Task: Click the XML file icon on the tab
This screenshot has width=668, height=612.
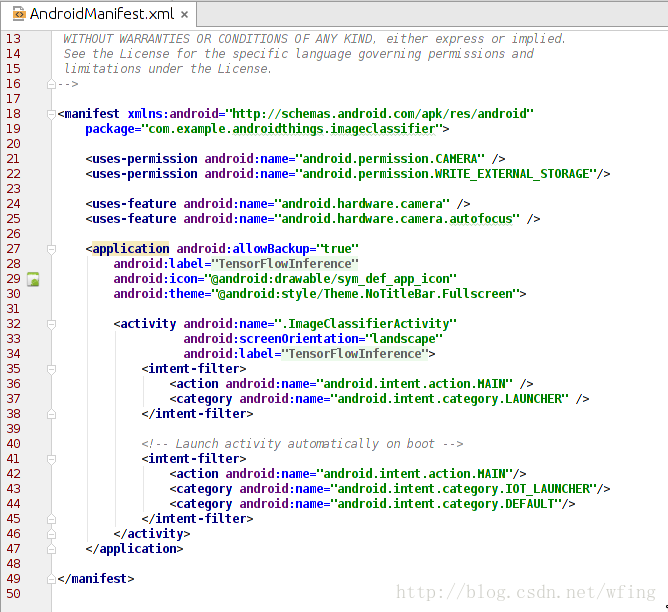Action: (19, 14)
